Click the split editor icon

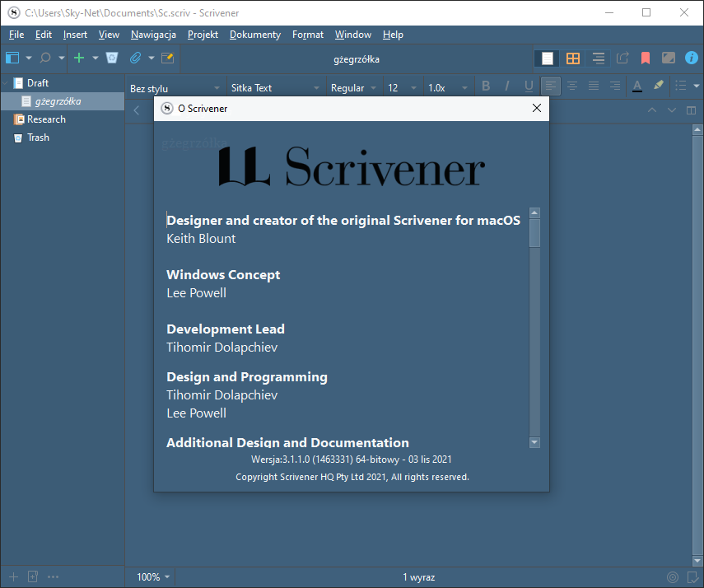point(692,110)
